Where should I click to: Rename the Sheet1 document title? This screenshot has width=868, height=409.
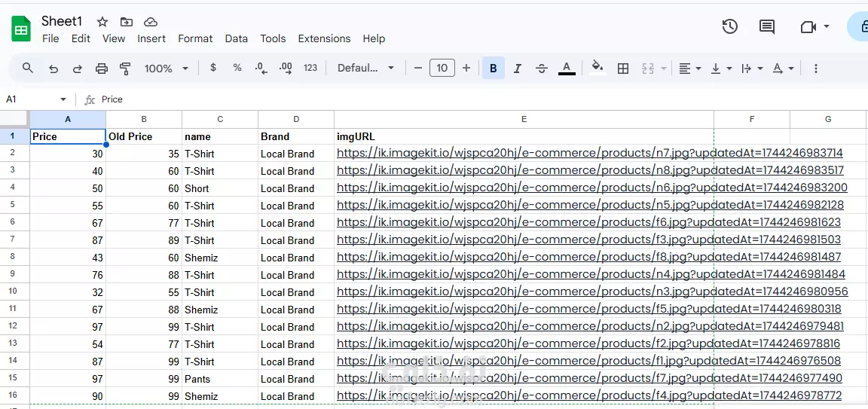(x=62, y=21)
